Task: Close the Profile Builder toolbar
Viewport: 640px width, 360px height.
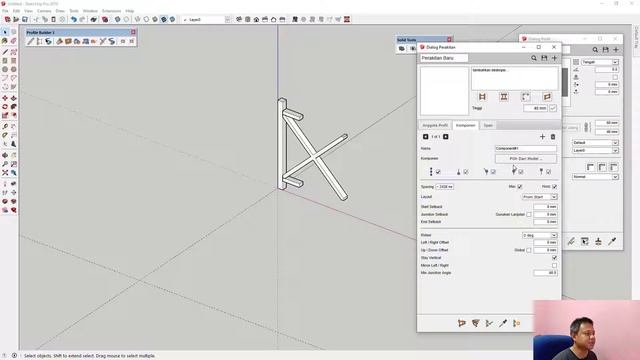Action: coord(133,32)
